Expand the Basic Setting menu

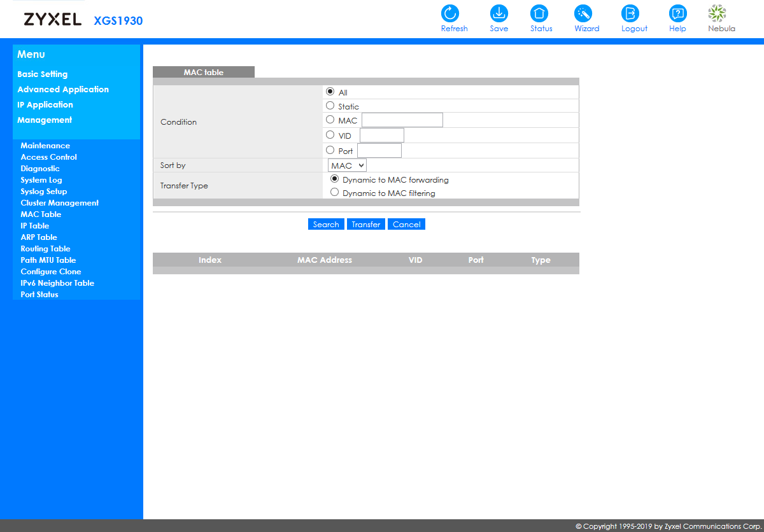tap(42, 74)
